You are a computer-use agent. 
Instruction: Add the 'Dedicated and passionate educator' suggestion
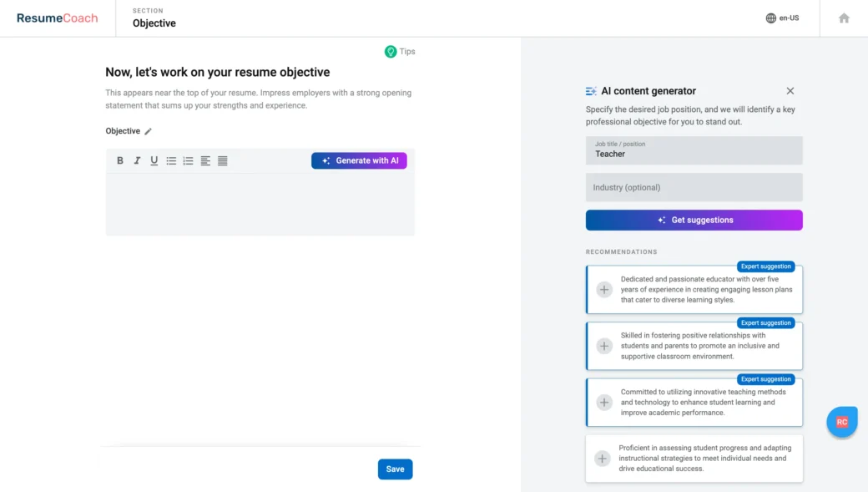604,290
